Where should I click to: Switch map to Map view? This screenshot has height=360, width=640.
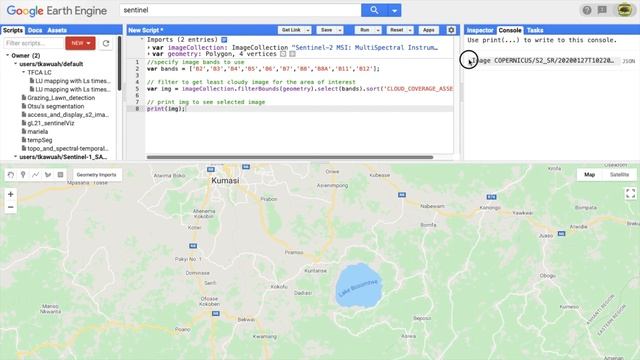click(x=589, y=175)
